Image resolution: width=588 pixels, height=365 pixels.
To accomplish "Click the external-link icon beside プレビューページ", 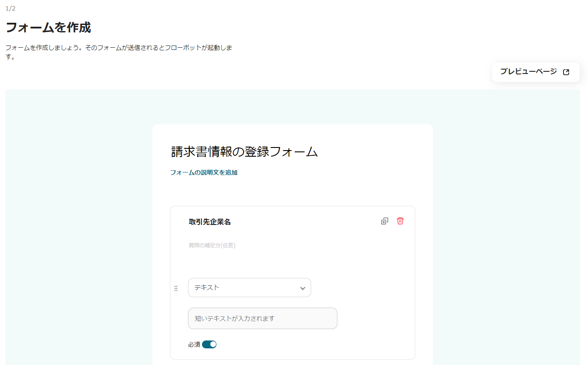I will [566, 72].
